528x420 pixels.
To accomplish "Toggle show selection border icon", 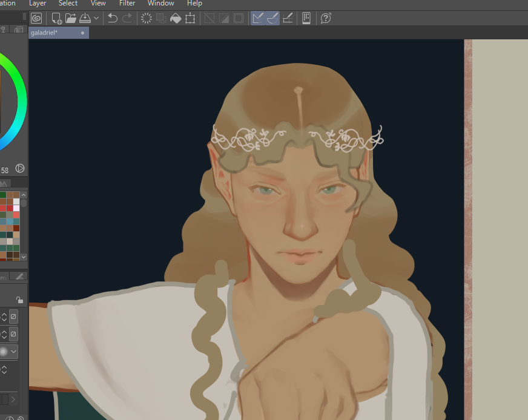I will [239, 18].
